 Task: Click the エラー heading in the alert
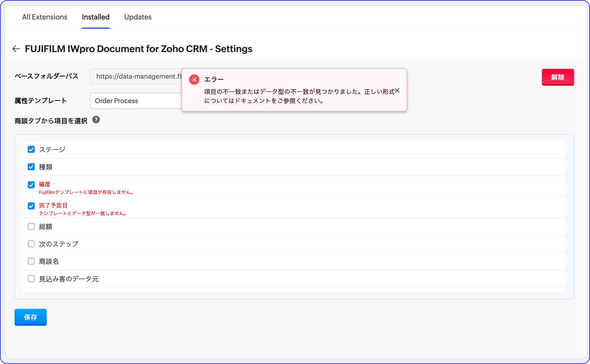[214, 80]
